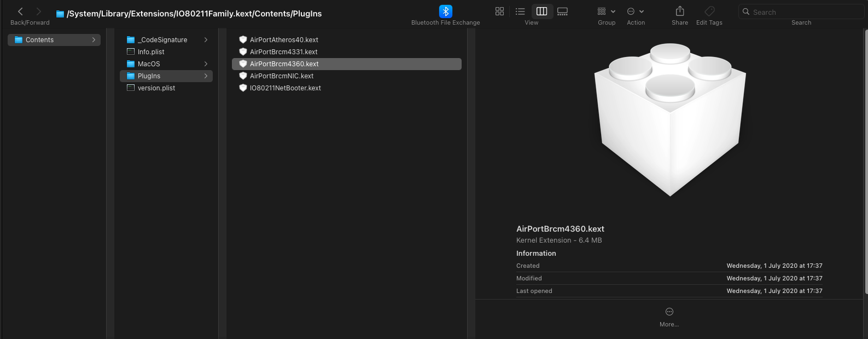Switch to column view

[541, 12]
